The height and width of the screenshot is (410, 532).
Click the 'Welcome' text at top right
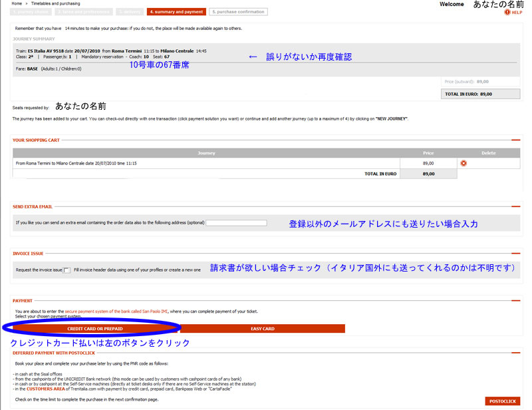[x=452, y=4]
